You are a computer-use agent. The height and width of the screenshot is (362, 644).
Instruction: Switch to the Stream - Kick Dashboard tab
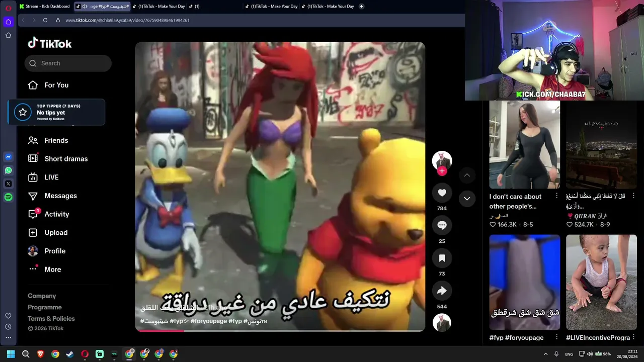[45, 7]
